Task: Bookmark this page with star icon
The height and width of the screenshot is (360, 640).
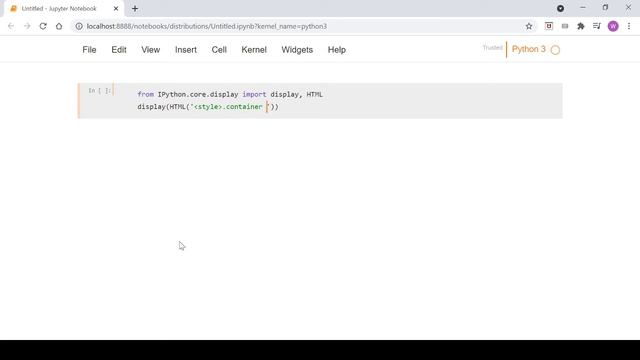Action: coord(529,26)
